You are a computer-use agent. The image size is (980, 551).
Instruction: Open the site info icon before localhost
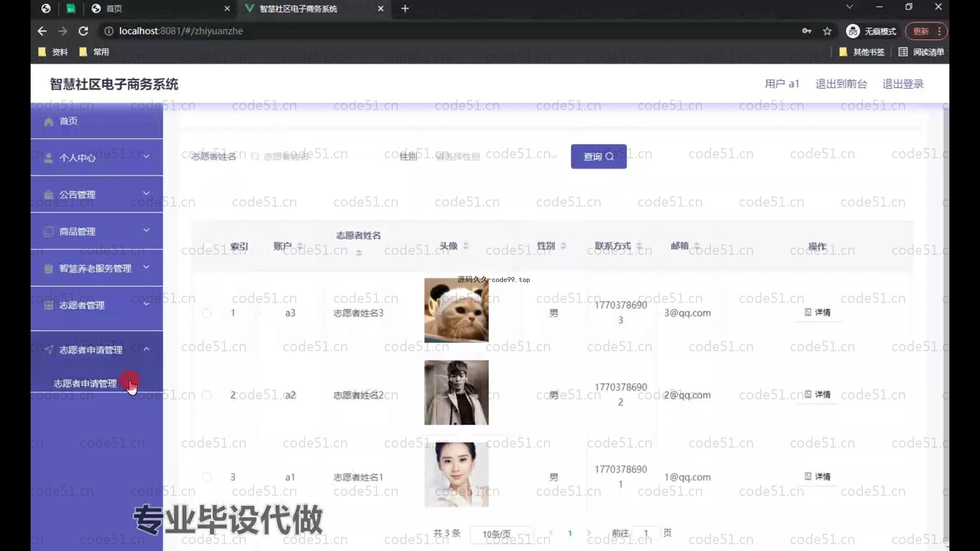109,31
